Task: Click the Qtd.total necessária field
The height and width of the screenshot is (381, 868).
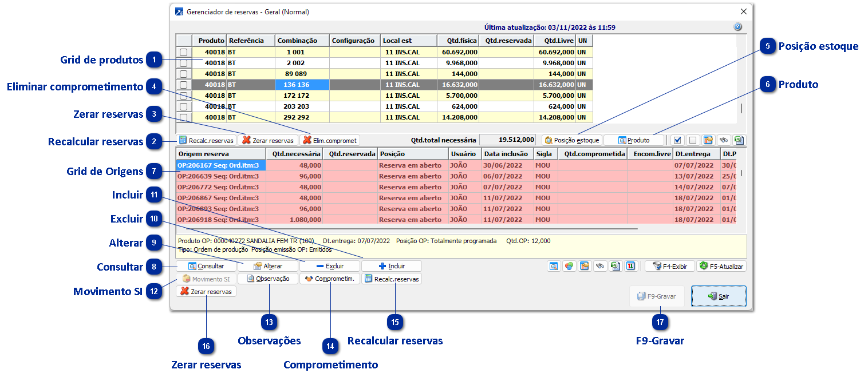Action: pyautogui.click(x=507, y=140)
